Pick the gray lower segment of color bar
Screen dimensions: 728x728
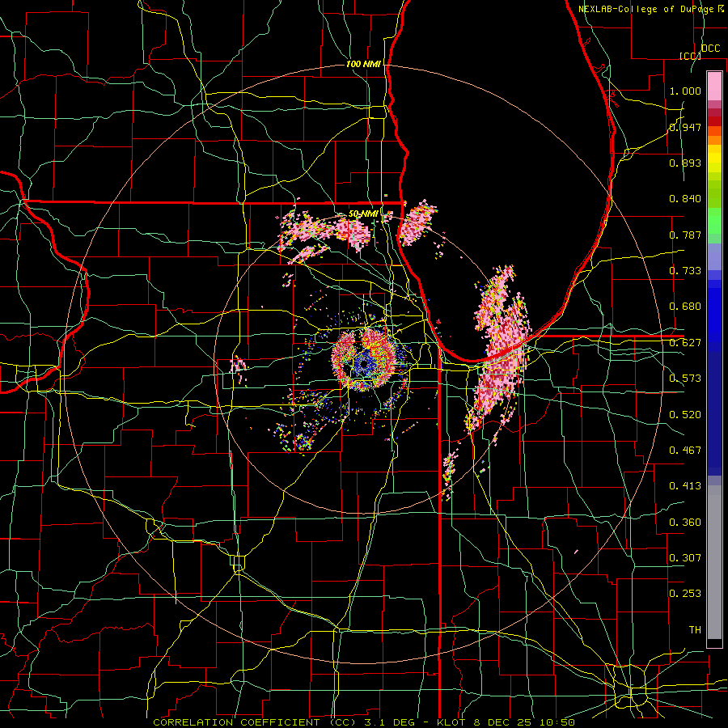[x=714, y=562]
